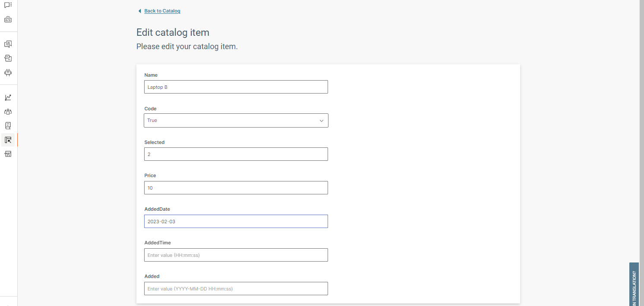This screenshot has width=644, height=306.
Task: Click the empty AddedTime field
Action: pos(236,255)
